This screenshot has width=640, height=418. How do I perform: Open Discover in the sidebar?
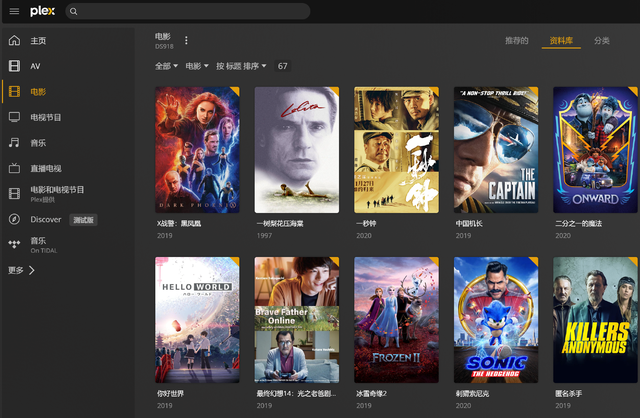[68, 219]
